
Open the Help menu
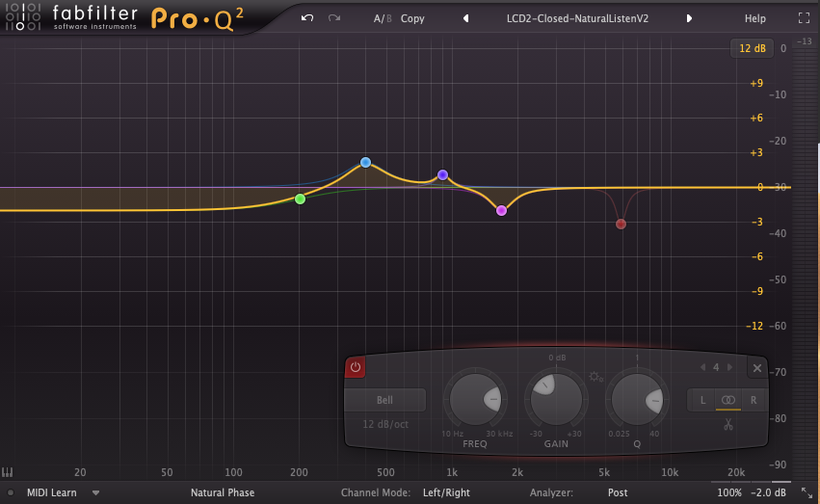click(x=754, y=18)
